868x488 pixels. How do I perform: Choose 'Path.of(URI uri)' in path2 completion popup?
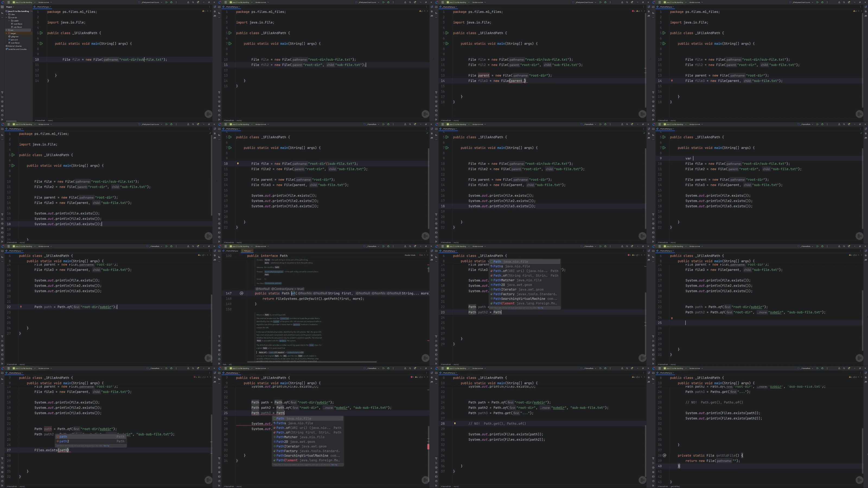tap(525, 271)
